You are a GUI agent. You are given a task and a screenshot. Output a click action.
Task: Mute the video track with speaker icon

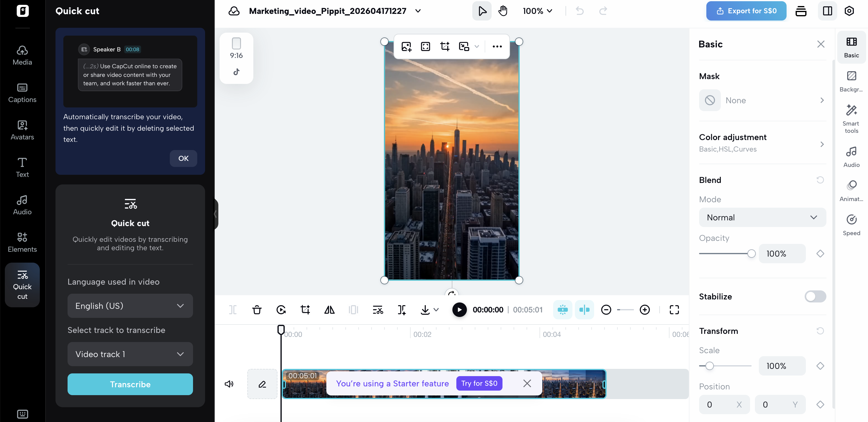point(229,384)
